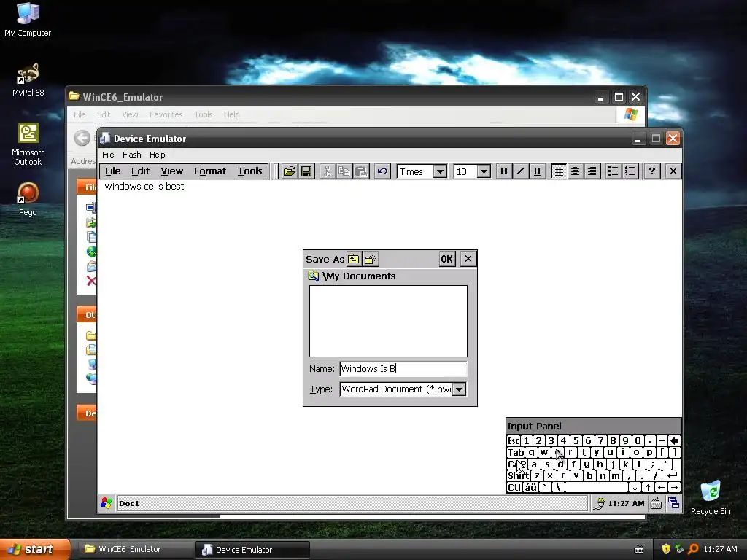Select Align Left paragraph button

[x=558, y=171]
